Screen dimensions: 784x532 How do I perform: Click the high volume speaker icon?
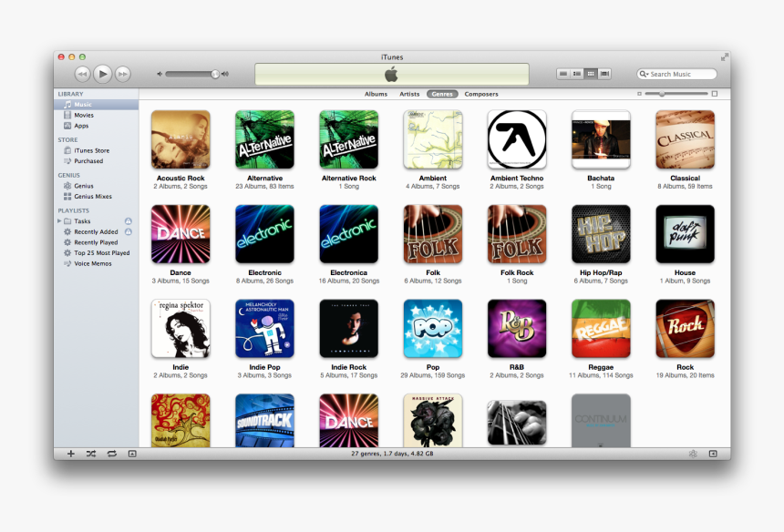[225, 74]
